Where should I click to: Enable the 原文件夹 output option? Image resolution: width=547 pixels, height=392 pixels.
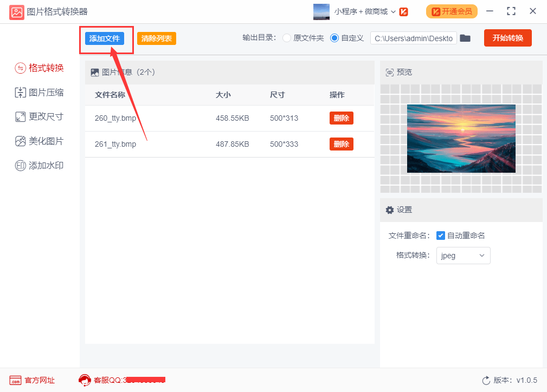pyautogui.click(x=286, y=38)
